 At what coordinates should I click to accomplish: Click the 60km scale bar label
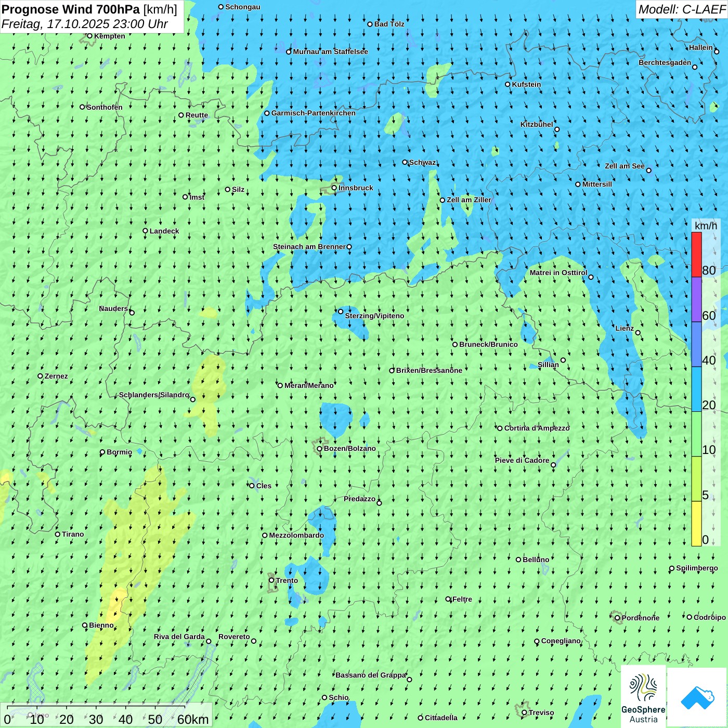[x=193, y=719]
